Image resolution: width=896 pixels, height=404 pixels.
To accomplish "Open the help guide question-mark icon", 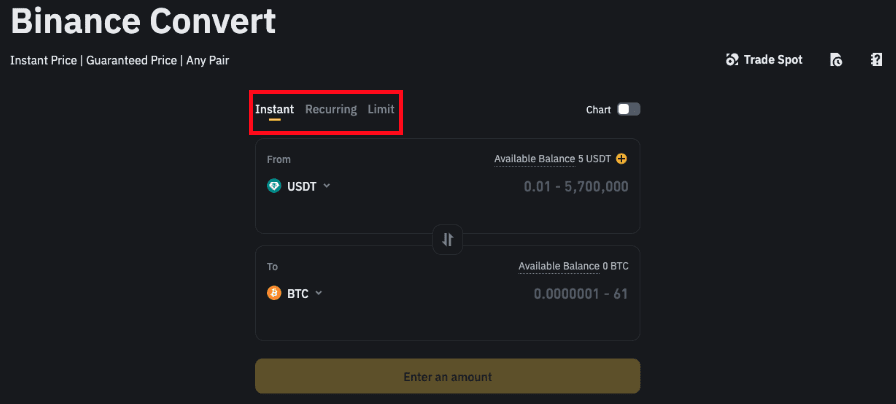I will click(877, 60).
